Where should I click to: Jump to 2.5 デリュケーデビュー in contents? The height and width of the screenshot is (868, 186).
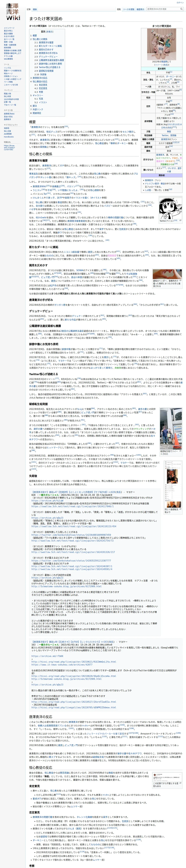coord(46,57)
